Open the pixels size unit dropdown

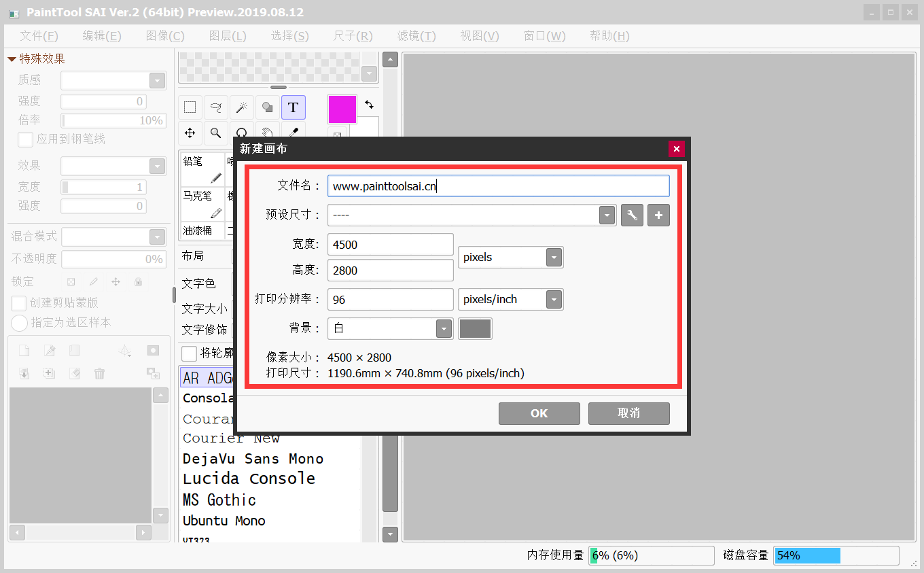tap(554, 258)
